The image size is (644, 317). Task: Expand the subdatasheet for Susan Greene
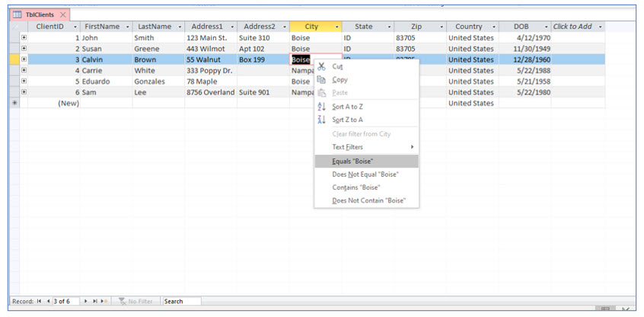point(24,49)
